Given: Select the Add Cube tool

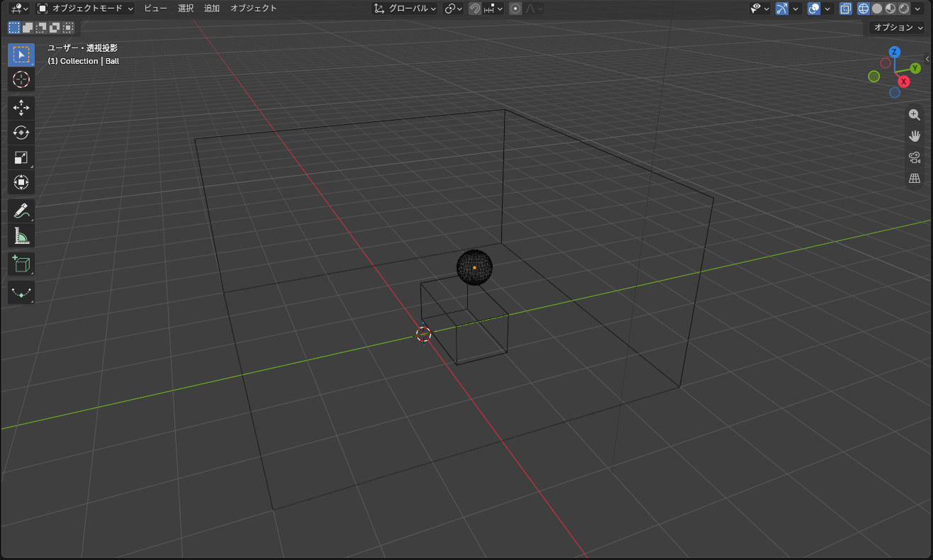Looking at the screenshot, I should 21,264.
